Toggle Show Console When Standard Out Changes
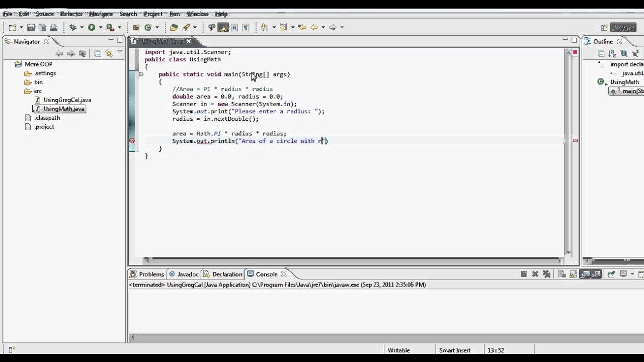The height and width of the screenshot is (362, 644). pos(585,274)
